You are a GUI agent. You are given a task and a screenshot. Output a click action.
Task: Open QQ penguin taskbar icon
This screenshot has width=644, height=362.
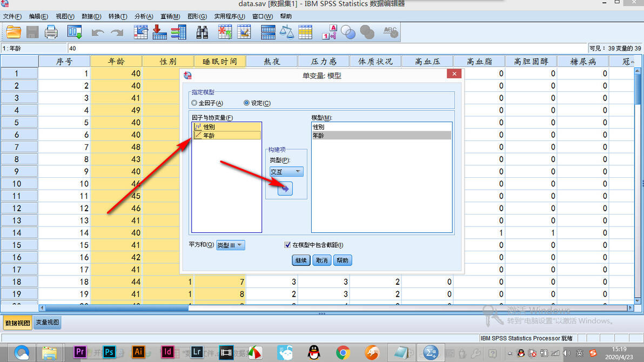pos(314,352)
